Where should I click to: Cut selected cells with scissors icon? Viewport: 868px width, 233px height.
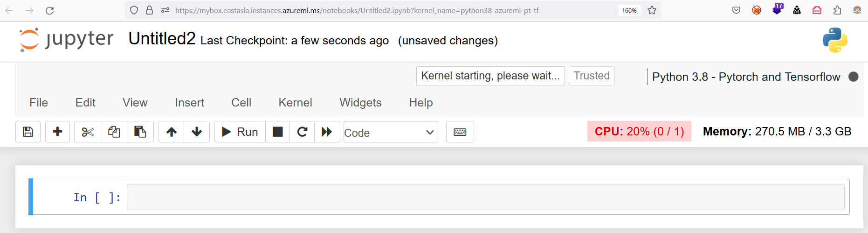(x=88, y=132)
